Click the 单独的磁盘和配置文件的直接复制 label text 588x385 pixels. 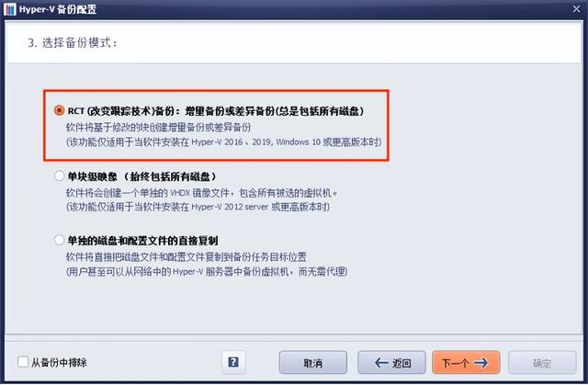142,241
